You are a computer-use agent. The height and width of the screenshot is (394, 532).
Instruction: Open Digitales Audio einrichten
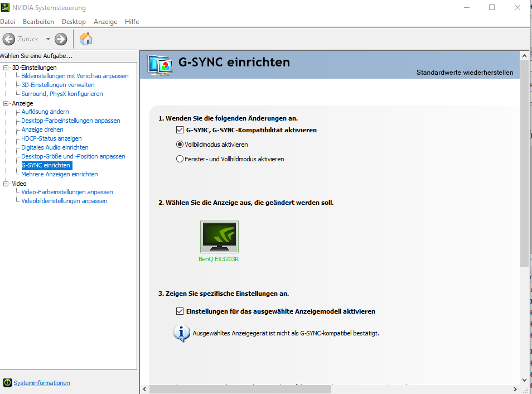pyautogui.click(x=55, y=147)
